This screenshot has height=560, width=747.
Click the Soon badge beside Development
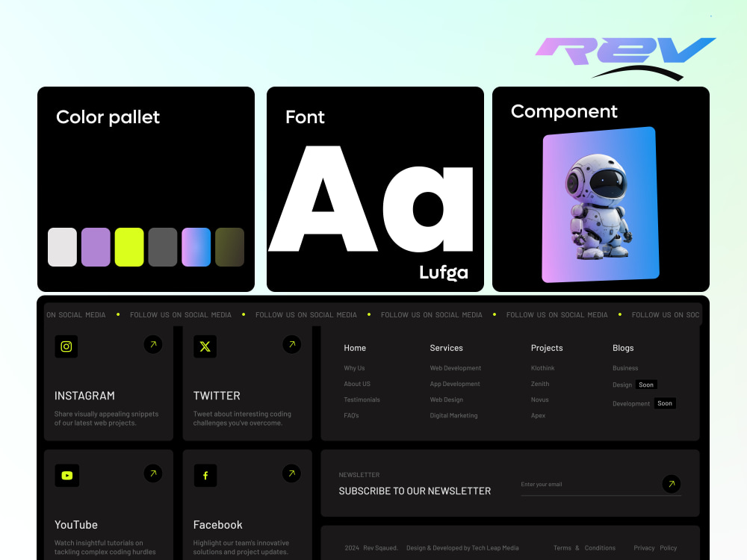665,403
